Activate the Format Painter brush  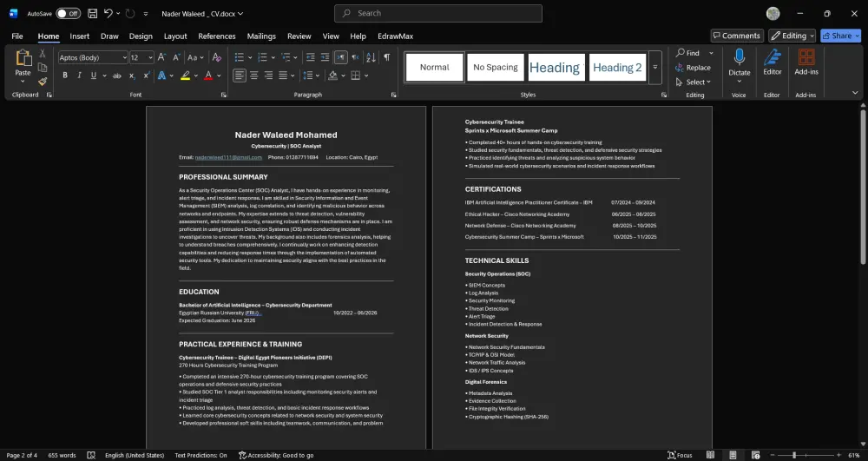coord(42,82)
